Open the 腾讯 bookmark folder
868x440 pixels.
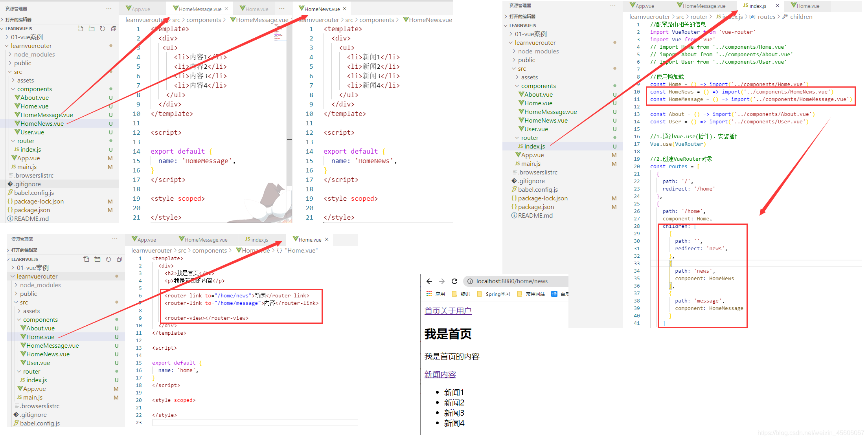pyautogui.click(x=465, y=294)
